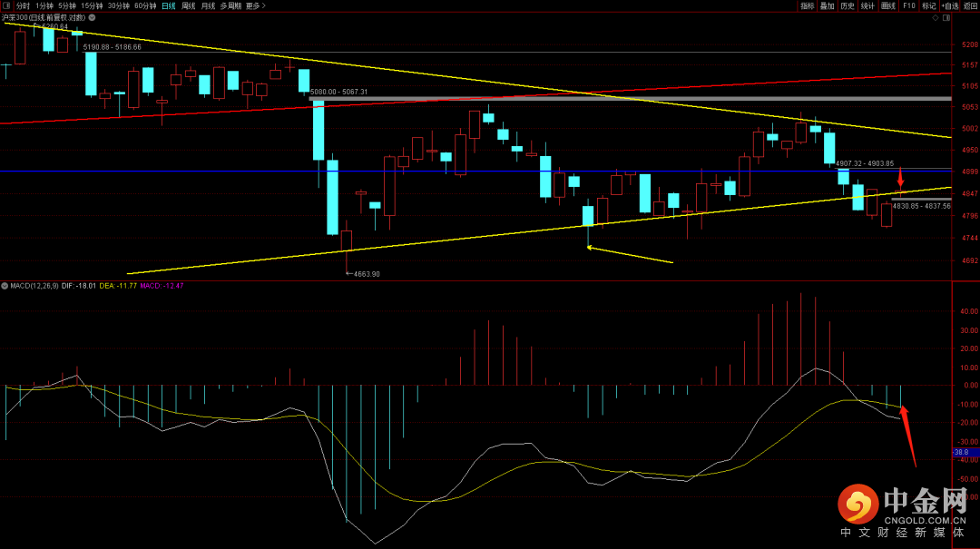The image size is (980, 549).
Task: Click the blue -38.8 axis value marker
Action: pyautogui.click(x=962, y=451)
